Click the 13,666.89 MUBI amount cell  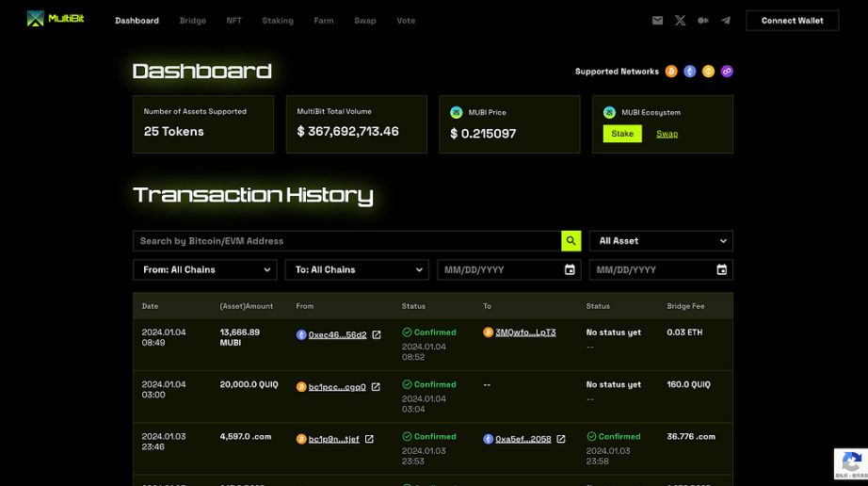pos(240,337)
